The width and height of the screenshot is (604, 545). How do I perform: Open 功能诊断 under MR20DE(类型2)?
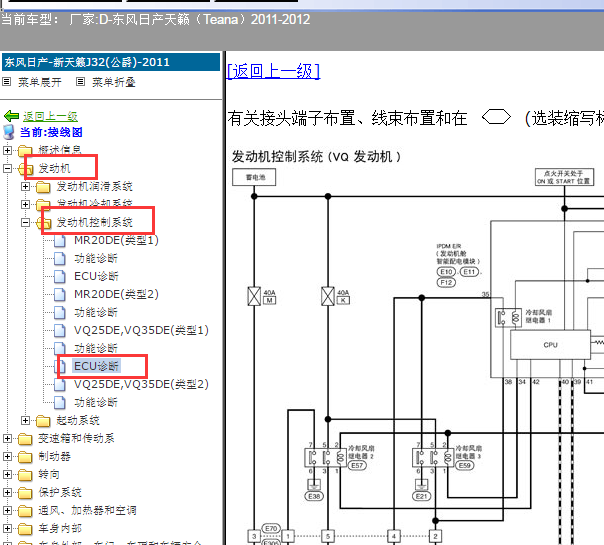click(96, 312)
